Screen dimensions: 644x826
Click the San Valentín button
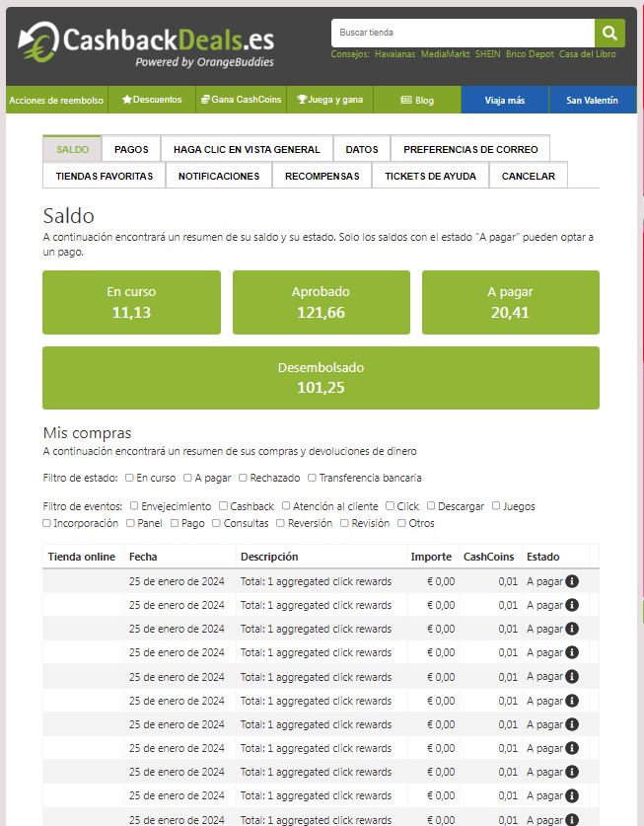point(592,100)
